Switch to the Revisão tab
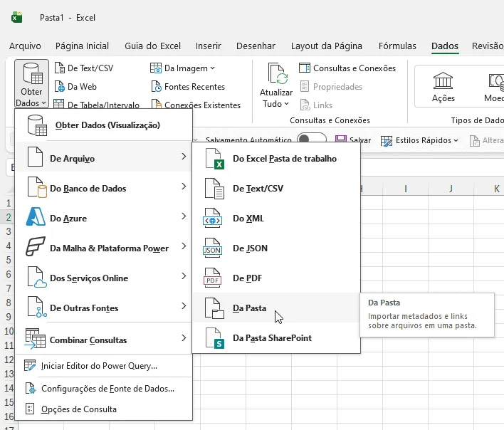 pyautogui.click(x=488, y=46)
